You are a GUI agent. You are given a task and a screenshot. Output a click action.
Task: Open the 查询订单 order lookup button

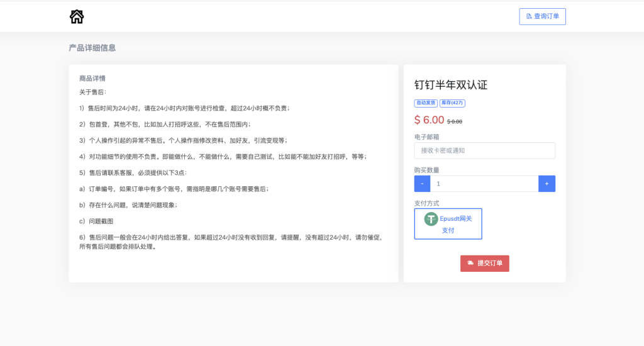point(542,16)
